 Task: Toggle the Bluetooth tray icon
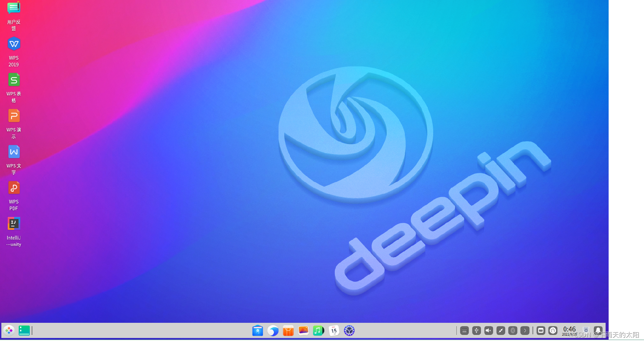pos(513,331)
